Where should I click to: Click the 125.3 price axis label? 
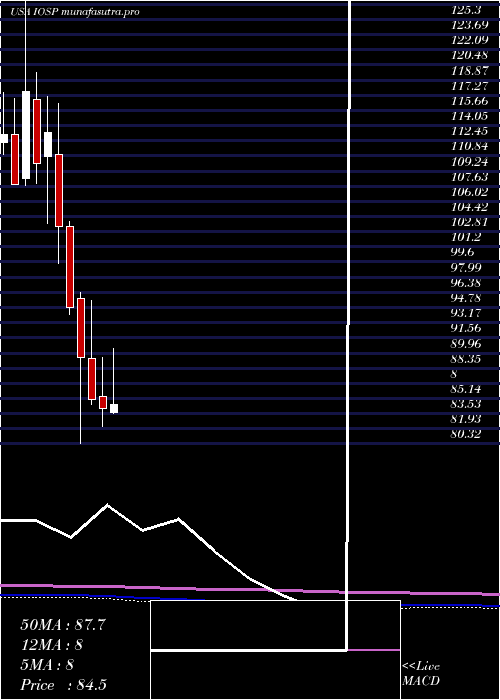click(464, 11)
